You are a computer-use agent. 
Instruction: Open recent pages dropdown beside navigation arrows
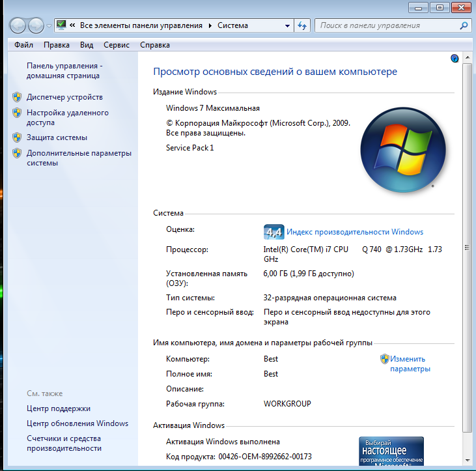pyautogui.click(x=49, y=26)
